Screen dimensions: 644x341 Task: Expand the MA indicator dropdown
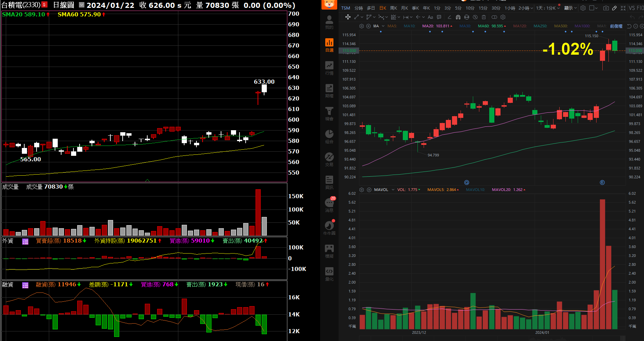(383, 26)
